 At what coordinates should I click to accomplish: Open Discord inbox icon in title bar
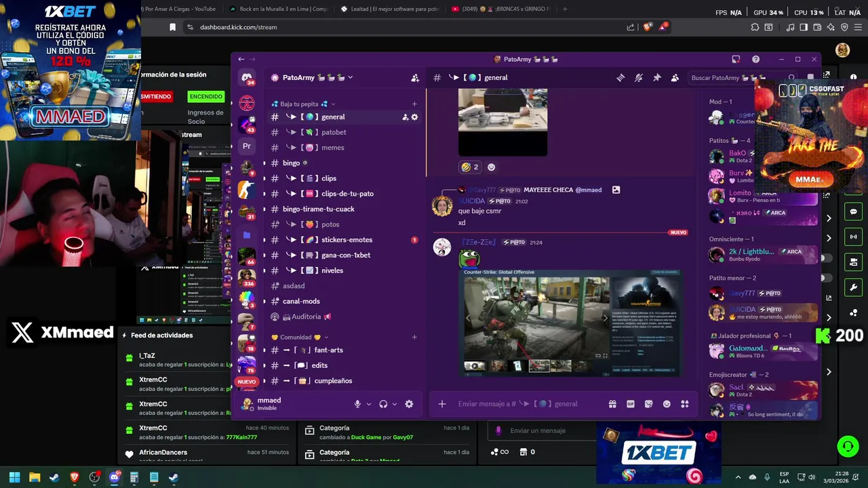tap(736, 59)
